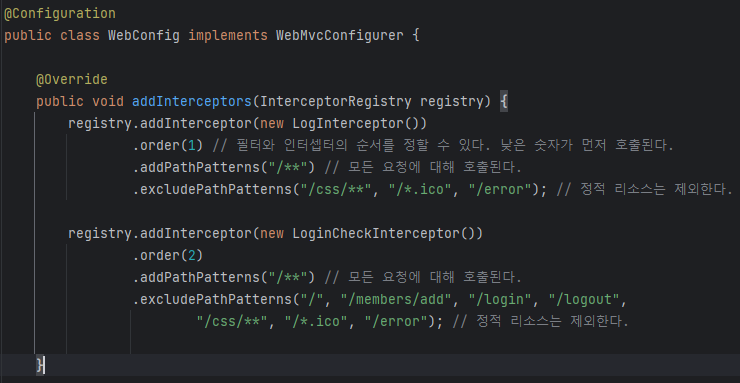Click the @Configuration annotation

60,14
